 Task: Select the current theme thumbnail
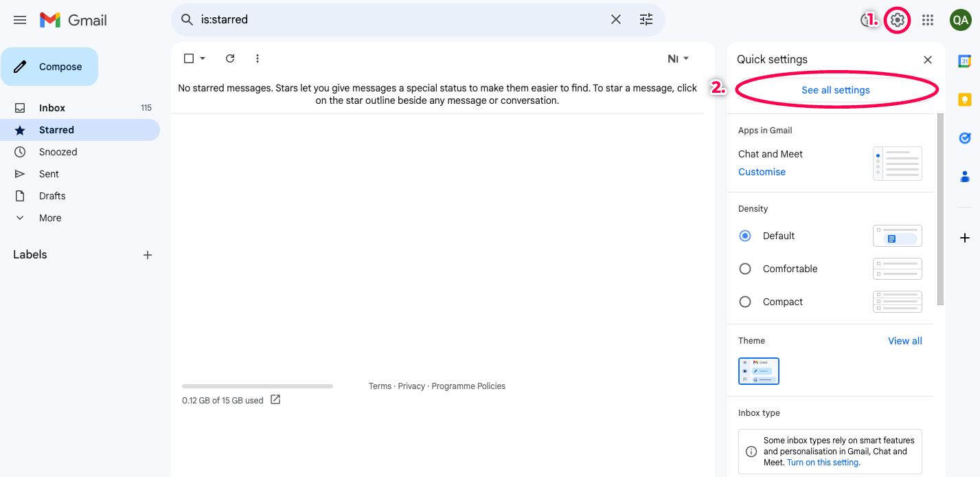[x=758, y=371]
